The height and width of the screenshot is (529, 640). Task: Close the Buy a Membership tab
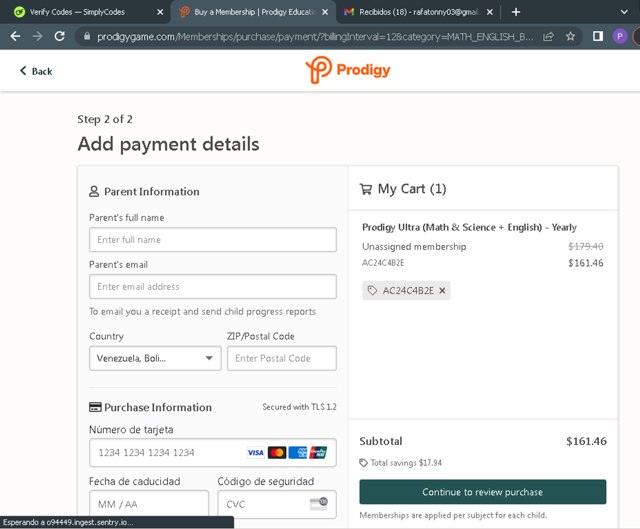click(324, 12)
